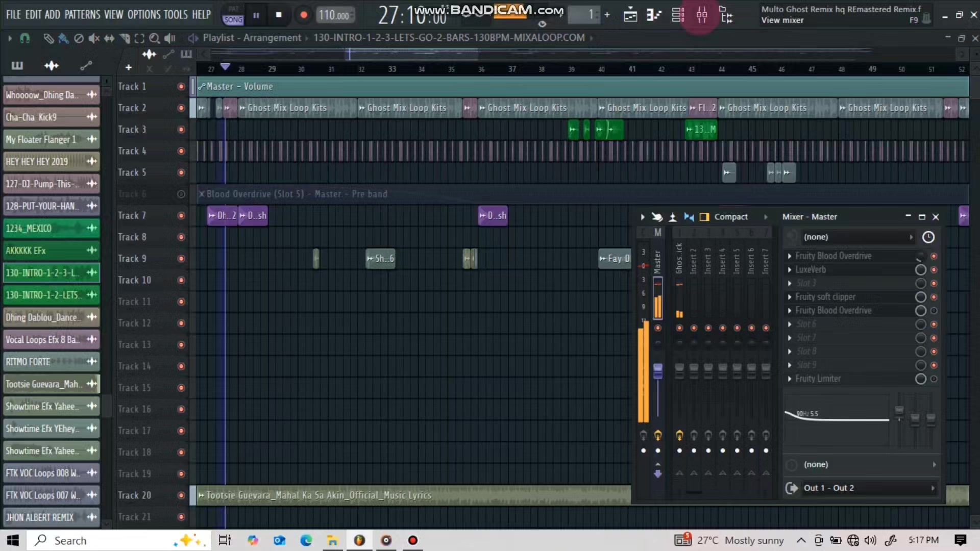Open the mixer view in top toolbar
980x551 pixels.
point(702,15)
